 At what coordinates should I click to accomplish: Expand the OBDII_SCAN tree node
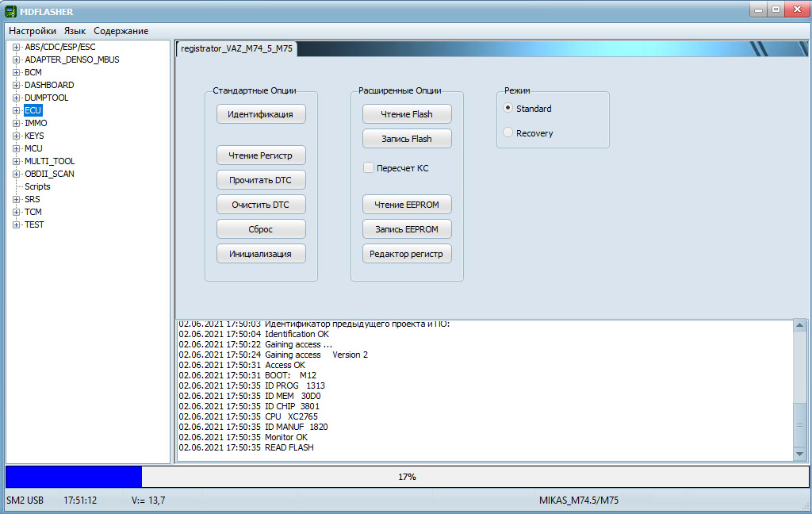[16, 174]
